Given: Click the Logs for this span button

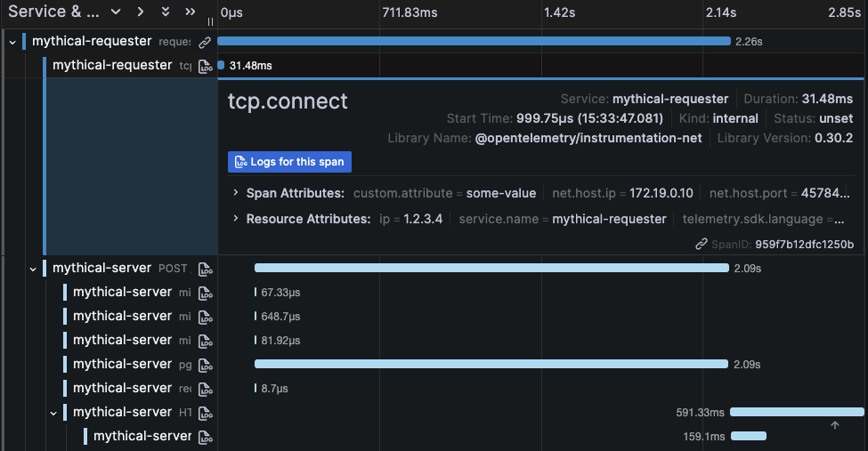Looking at the screenshot, I should 290,161.
